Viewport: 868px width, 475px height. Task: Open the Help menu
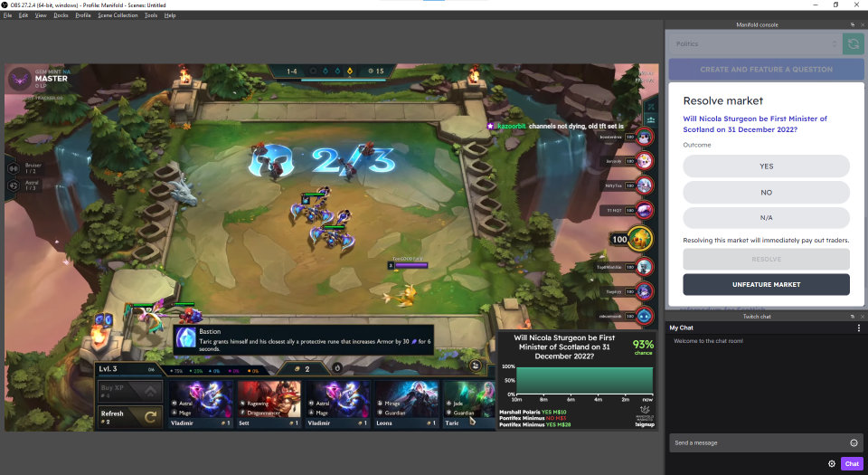pos(170,15)
